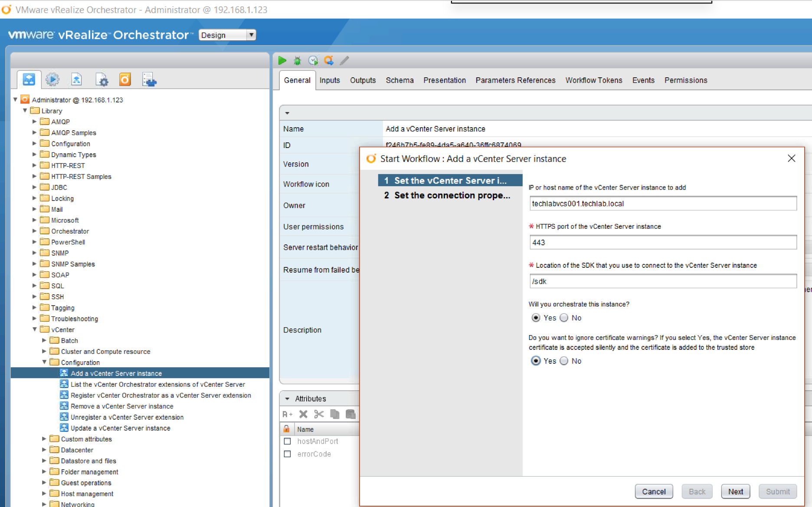Select No to ignore certificate warnings
Screen dimensions: 812x507
564,361
